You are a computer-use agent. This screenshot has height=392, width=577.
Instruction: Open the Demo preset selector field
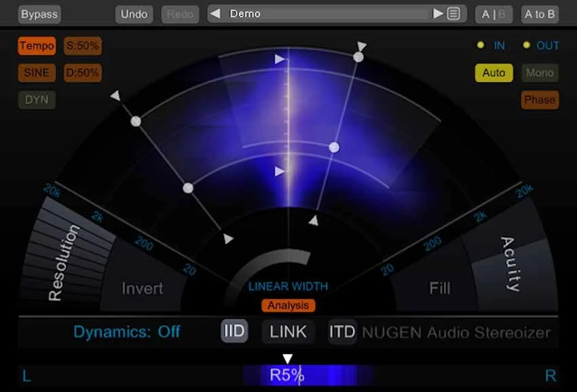tap(326, 14)
